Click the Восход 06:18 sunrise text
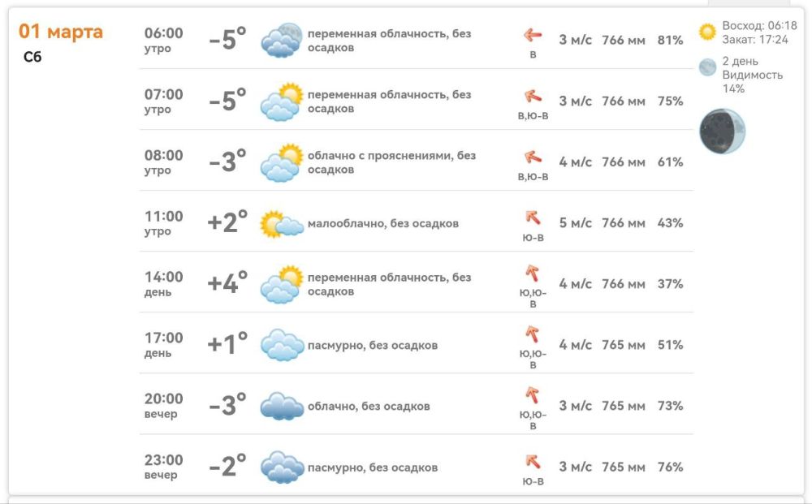This screenshot has height=504, width=812. pyautogui.click(x=759, y=25)
